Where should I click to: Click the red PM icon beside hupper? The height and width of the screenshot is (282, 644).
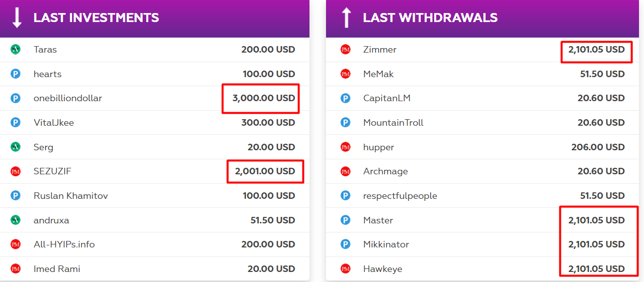click(x=346, y=147)
